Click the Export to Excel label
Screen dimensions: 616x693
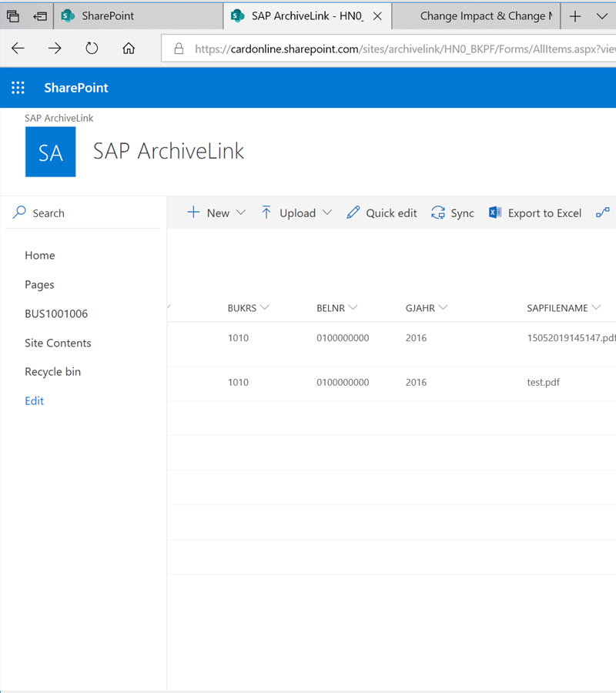544,213
